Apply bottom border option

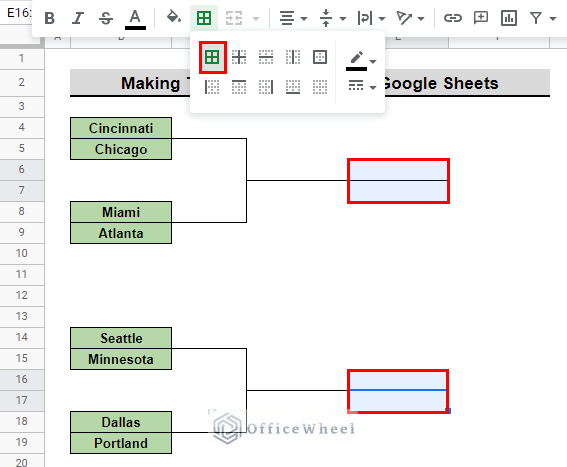(x=293, y=87)
